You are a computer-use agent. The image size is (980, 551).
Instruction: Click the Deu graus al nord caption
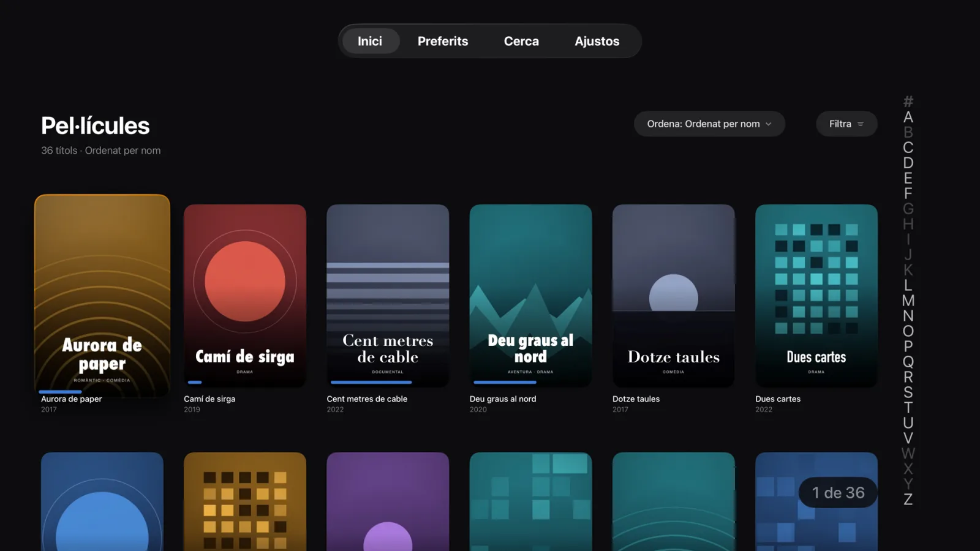(x=503, y=399)
